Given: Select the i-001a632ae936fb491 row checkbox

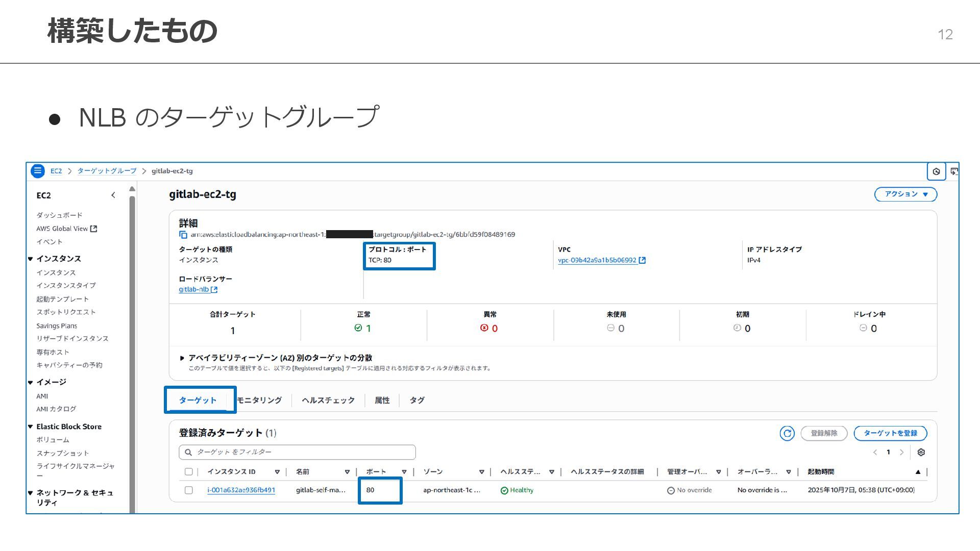Looking at the screenshot, I should coord(188,490).
